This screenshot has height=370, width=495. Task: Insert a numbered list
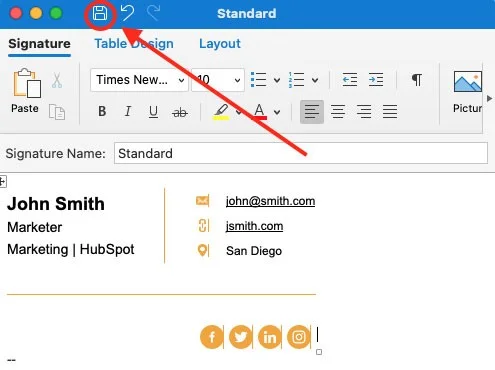click(x=296, y=80)
